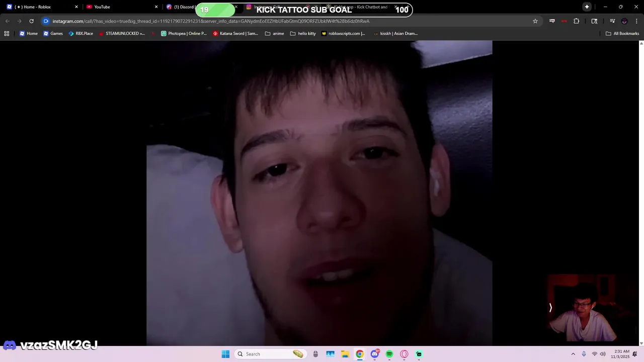Viewport: 644px width, 362px height.
Task: Open the green Kick app on taskbar
Action: click(419, 354)
